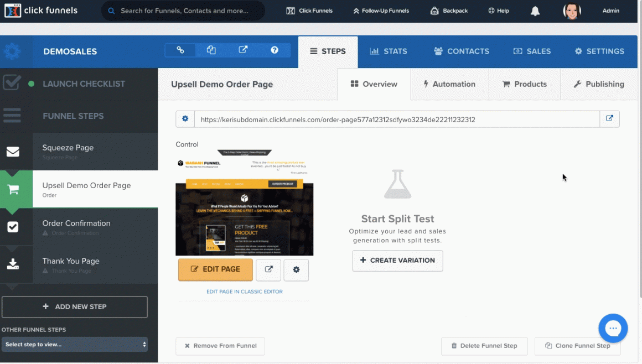This screenshot has width=642, height=364.
Task: Click Edit Page in Classic Editor link
Action: click(244, 292)
